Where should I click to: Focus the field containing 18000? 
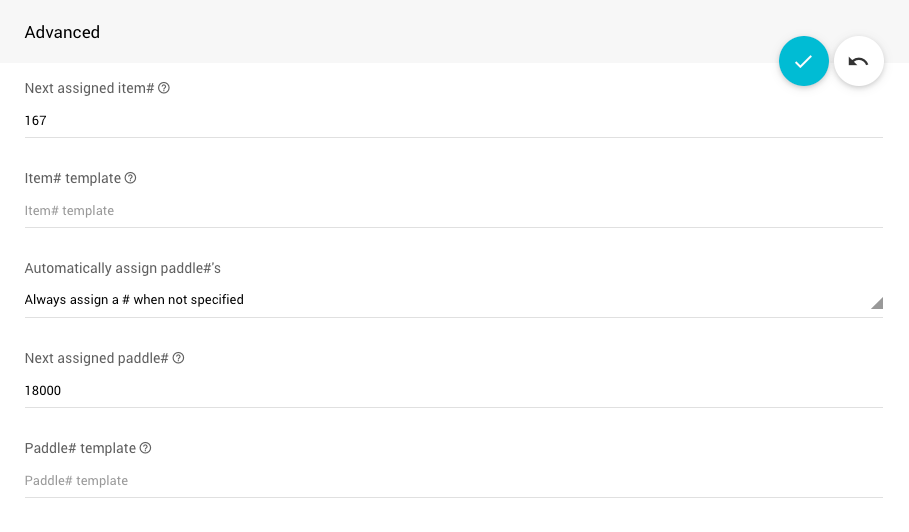(x=452, y=391)
